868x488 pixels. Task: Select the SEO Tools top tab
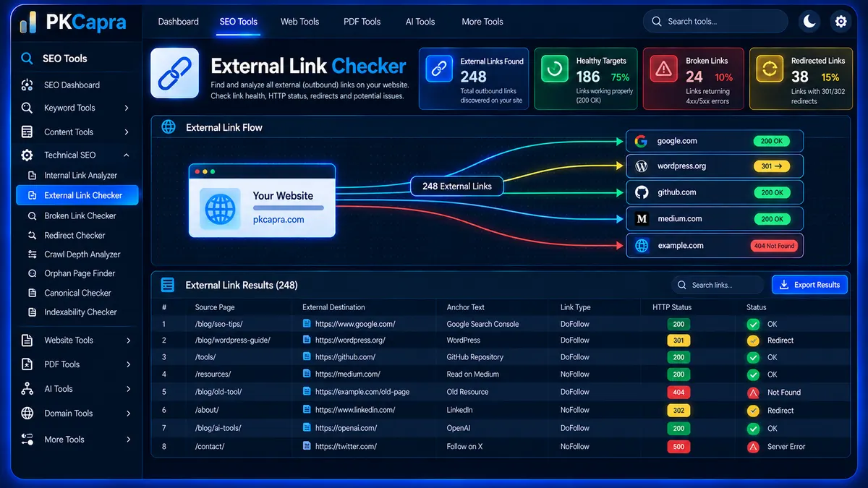click(x=239, y=22)
